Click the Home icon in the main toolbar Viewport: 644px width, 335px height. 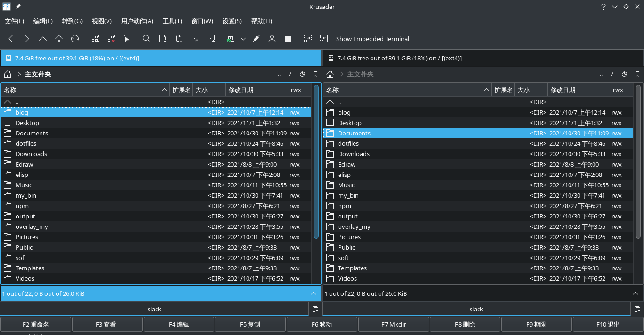tap(59, 39)
